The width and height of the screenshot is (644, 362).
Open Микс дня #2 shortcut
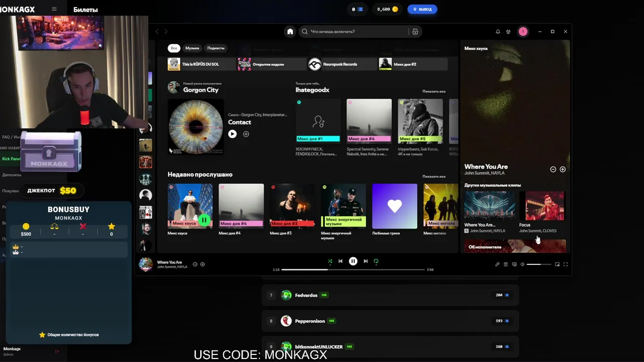(413, 64)
